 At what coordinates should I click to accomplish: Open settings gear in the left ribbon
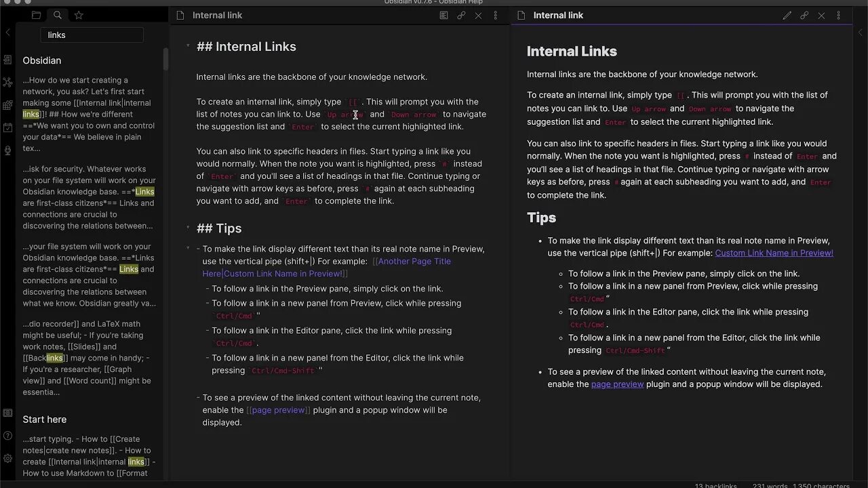7,458
